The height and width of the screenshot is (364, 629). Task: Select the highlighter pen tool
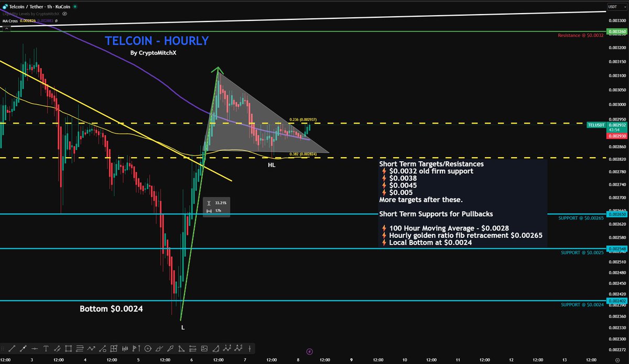click(x=170, y=349)
